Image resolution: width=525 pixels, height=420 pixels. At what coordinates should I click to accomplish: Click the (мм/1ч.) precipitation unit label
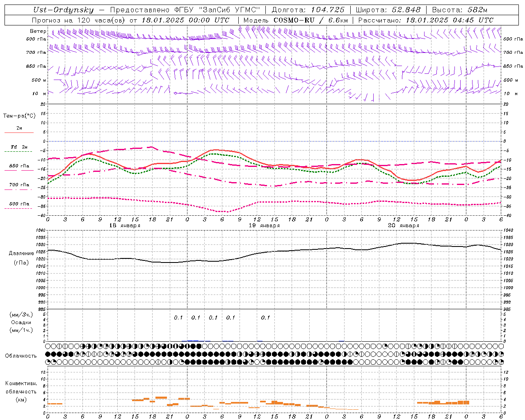click(21, 330)
